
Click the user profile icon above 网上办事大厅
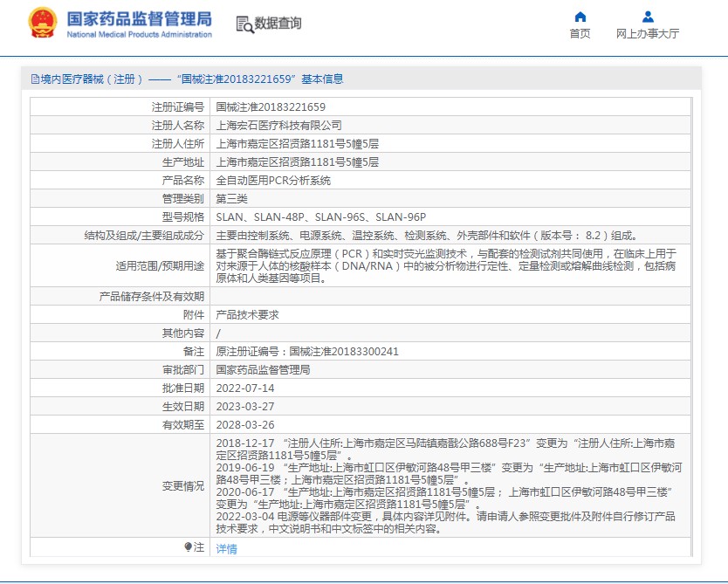[x=648, y=17]
